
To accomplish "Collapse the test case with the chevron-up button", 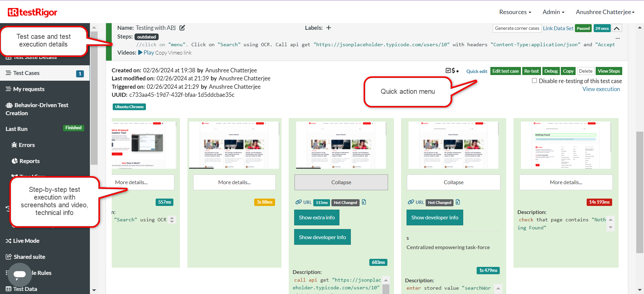I will click(x=616, y=28).
